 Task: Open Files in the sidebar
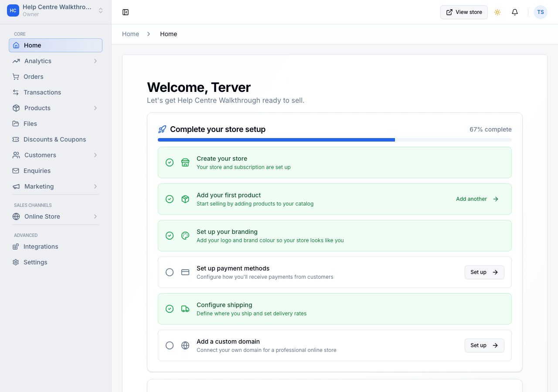coord(55,124)
